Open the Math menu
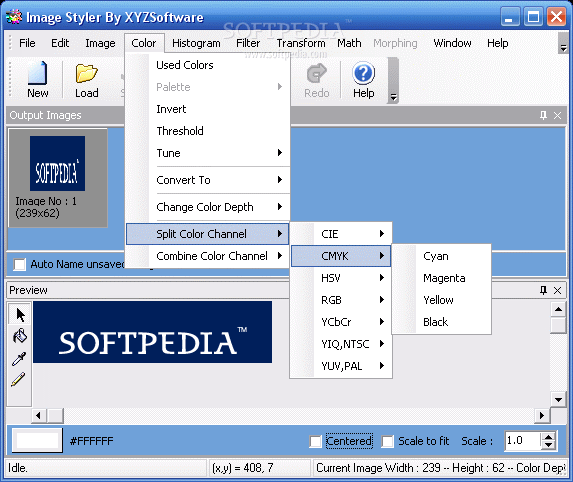This screenshot has width=573, height=482. click(349, 43)
